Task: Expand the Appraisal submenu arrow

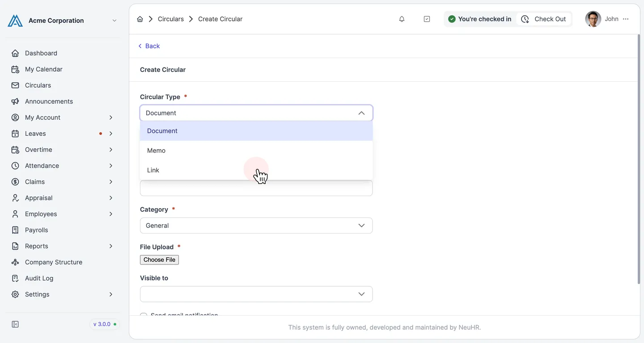Action: tap(111, 198)
